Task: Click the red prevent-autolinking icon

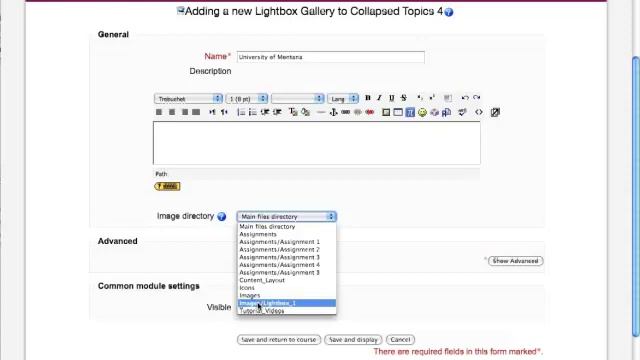Action: 370,112
